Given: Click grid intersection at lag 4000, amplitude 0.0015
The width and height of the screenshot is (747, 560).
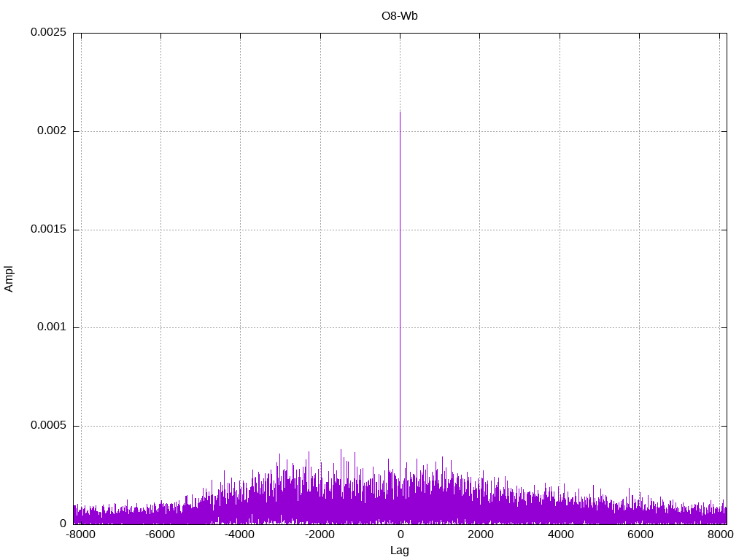Looking at the screenshot, I should [x=560, y=230].
